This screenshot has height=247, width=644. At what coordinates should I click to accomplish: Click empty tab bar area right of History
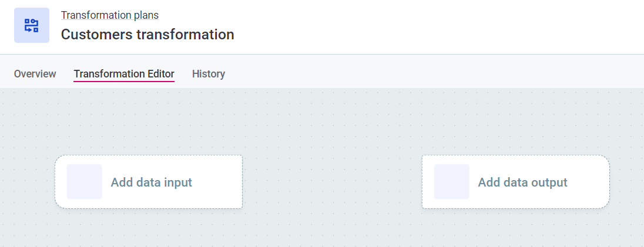click(x=435, y=74)
